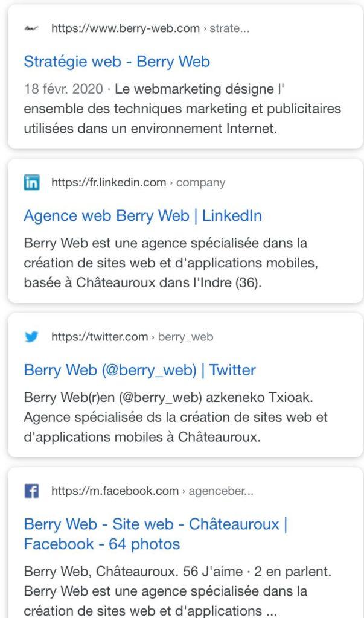The image size is (364, 618).
Task: Click the LinkedIn logo icon
Action: pyautogui.click(x=31, y=183)
